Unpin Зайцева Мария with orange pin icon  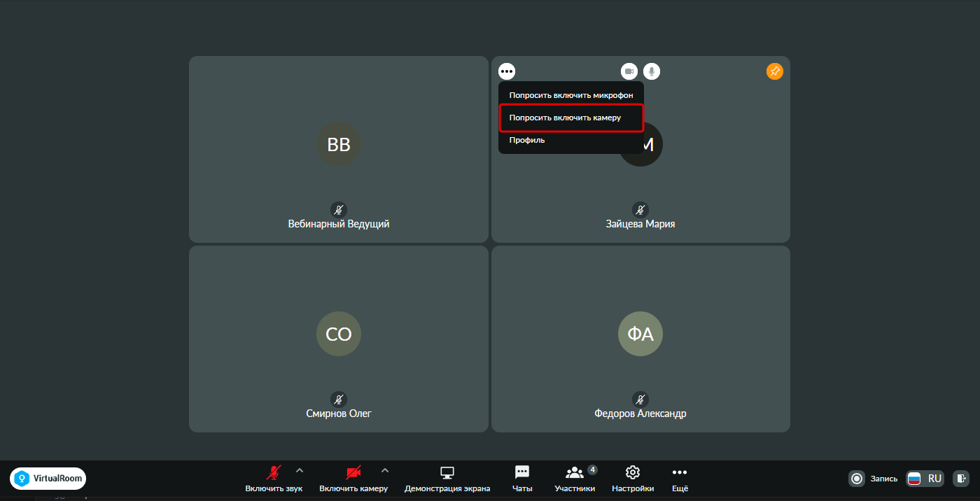[774, 71]
